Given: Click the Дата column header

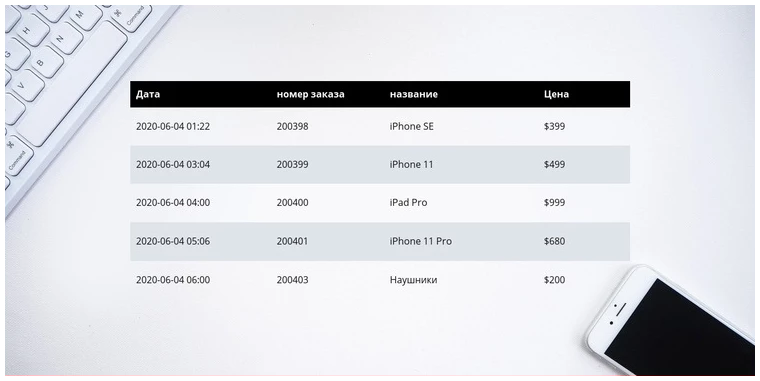Looking at the screenshot, I should [148, 94].
